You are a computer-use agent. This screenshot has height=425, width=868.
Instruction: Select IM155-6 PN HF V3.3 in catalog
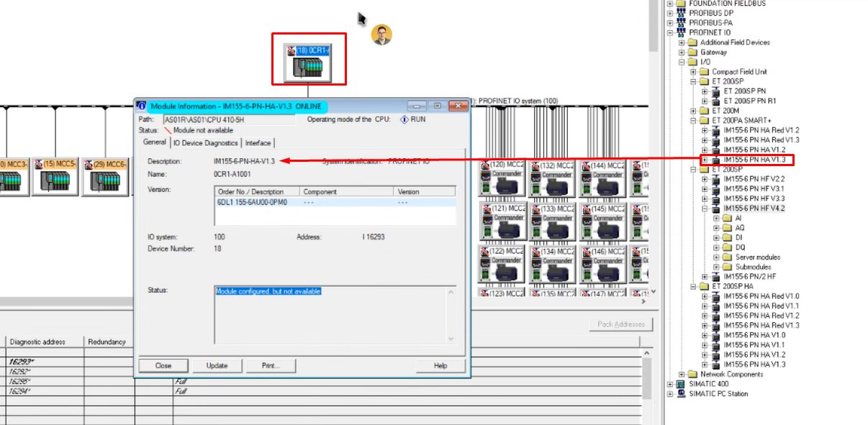click(x=754, y=198)
